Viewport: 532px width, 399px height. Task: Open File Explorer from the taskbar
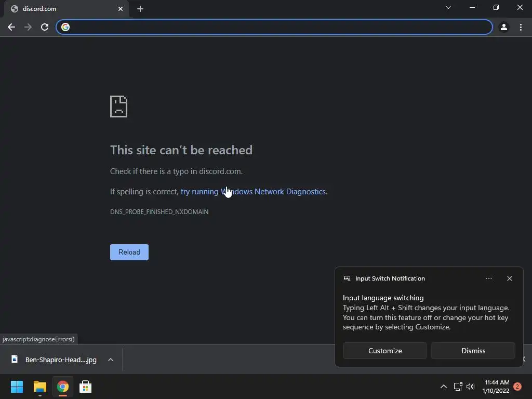pyautogui.click(x=39, y=387)
